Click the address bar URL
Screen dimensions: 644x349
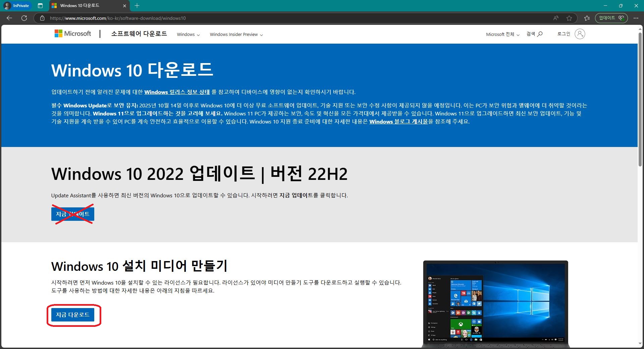point(118,18)
